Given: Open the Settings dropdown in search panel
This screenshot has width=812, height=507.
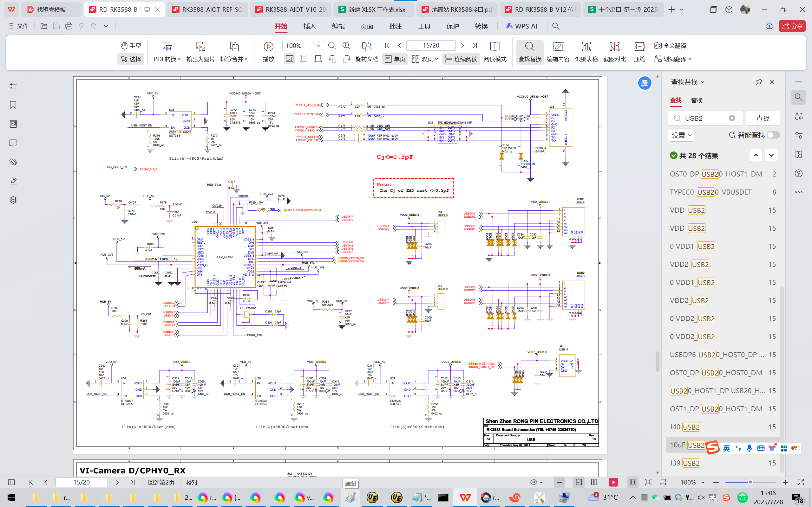Looking at the screenshot, I should pos(681,135).
